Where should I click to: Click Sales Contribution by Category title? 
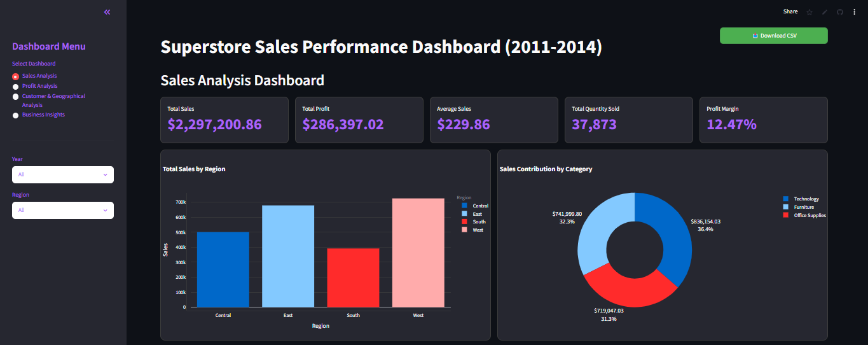(546, 169)
